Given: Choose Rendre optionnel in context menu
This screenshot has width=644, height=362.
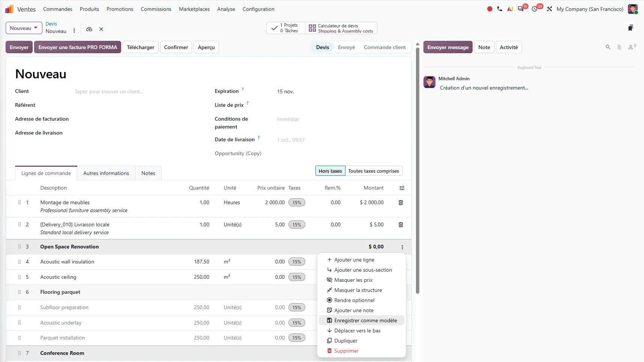Looking at the screenshot, I should (x=362, y=300).
